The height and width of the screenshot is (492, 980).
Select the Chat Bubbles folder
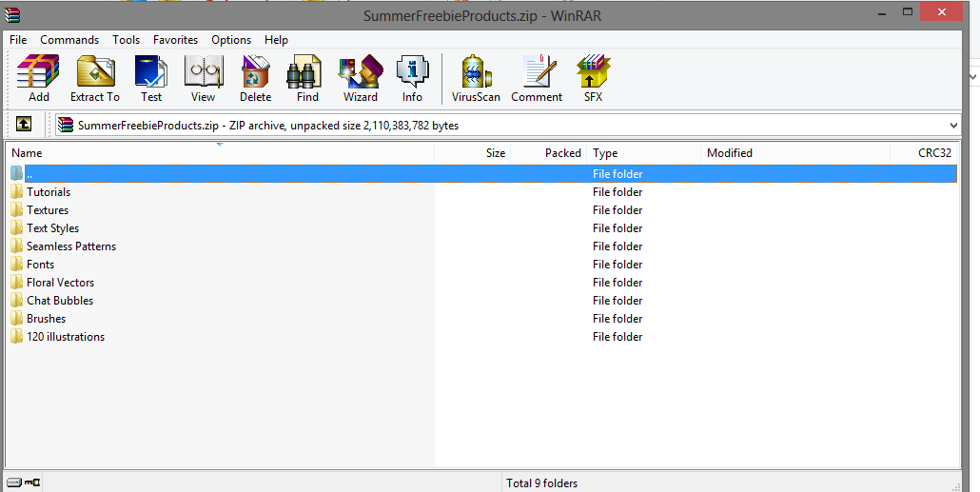coord(60,301)
